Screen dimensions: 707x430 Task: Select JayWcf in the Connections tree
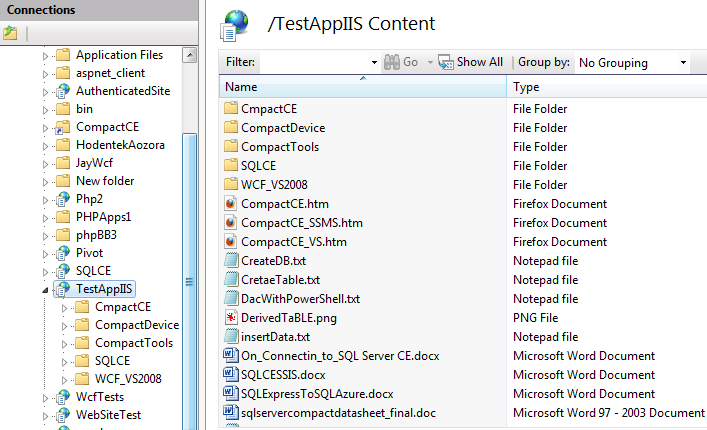(94, 163)
